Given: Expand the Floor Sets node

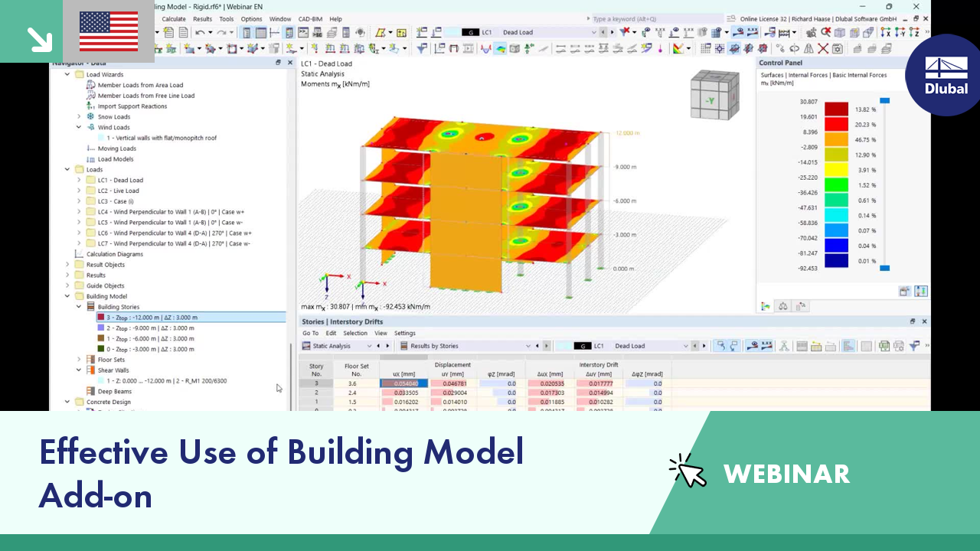Looking at the screenshot, I should click(79, 360).
